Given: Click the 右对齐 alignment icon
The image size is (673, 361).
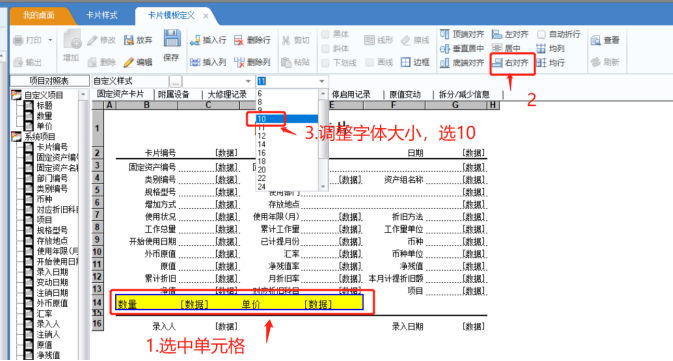Looking at the screenshot, I should 497,63.
